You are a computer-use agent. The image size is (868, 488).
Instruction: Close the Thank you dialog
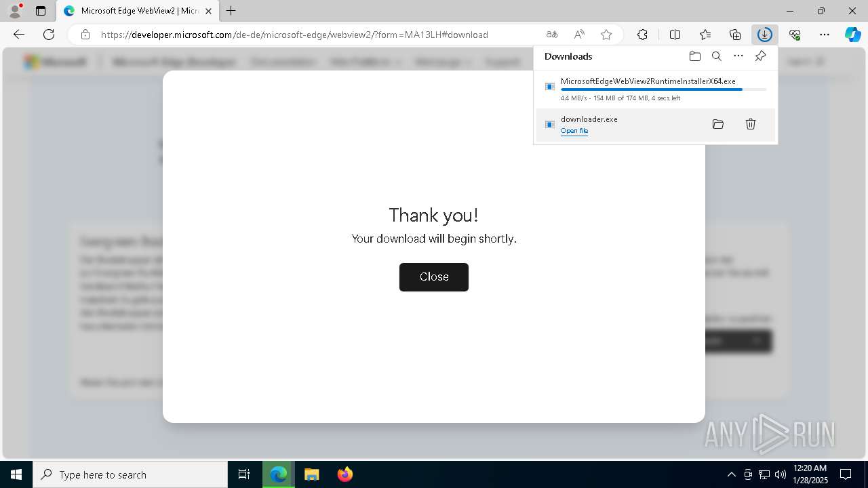[434, 277]
